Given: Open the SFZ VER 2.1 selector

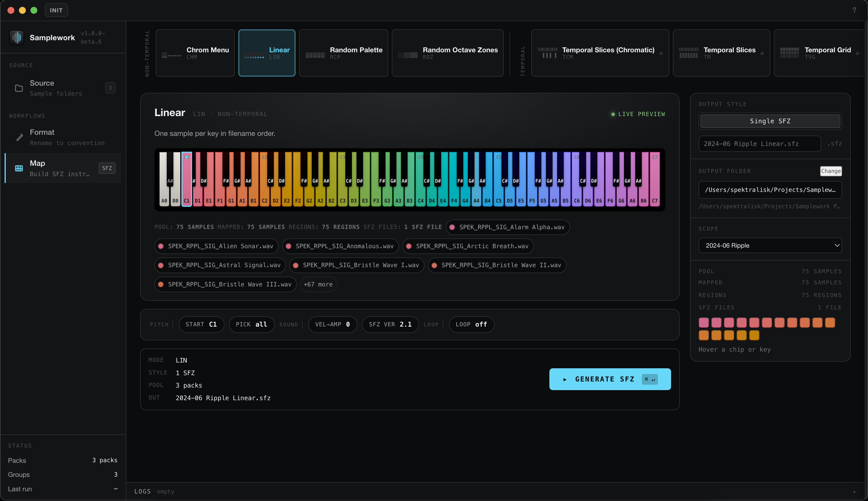Looking at the screenshot, I should 390,325.
